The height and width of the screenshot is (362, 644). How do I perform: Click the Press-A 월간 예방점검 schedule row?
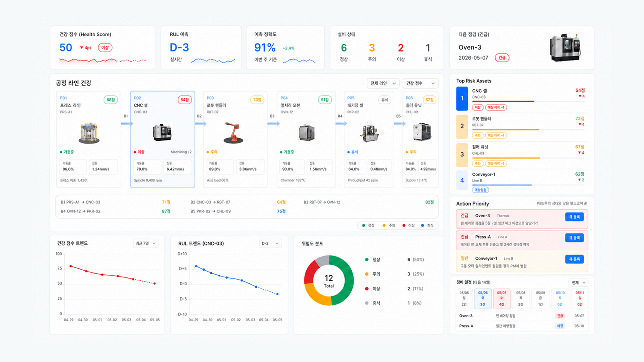click(522, 326)
